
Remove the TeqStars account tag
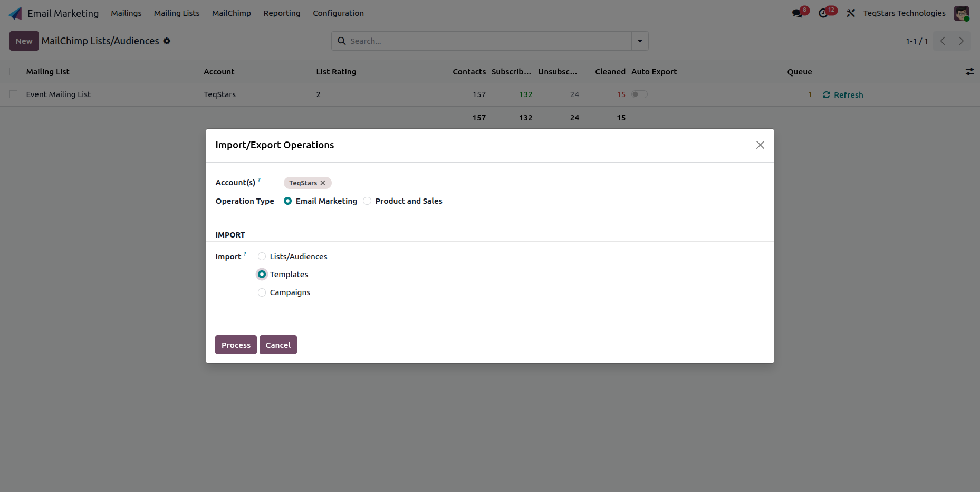323,183
